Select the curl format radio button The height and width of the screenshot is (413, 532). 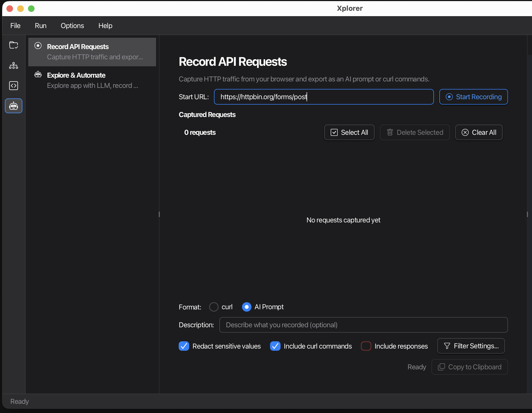(x=214, y=307)
